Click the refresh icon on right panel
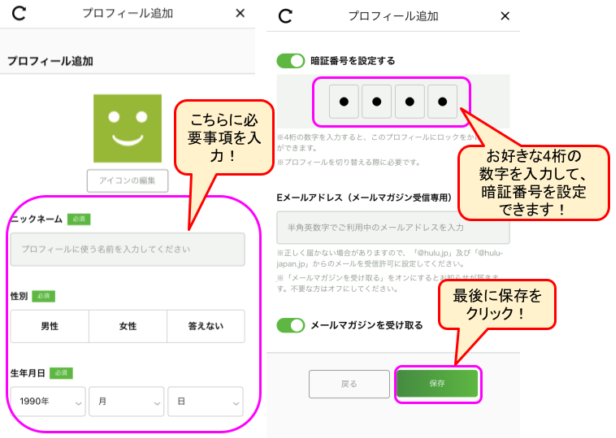 pos(286,16)
